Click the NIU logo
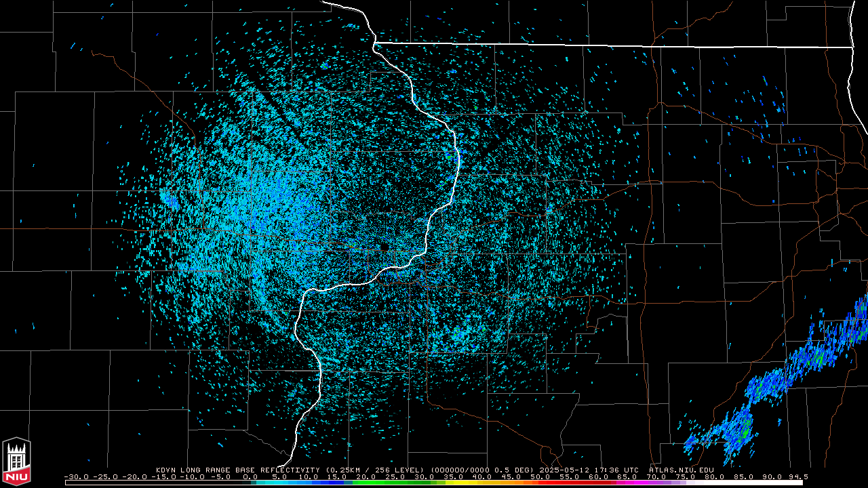This screenshot has width=868, height=488. click(x=16, y=462)
